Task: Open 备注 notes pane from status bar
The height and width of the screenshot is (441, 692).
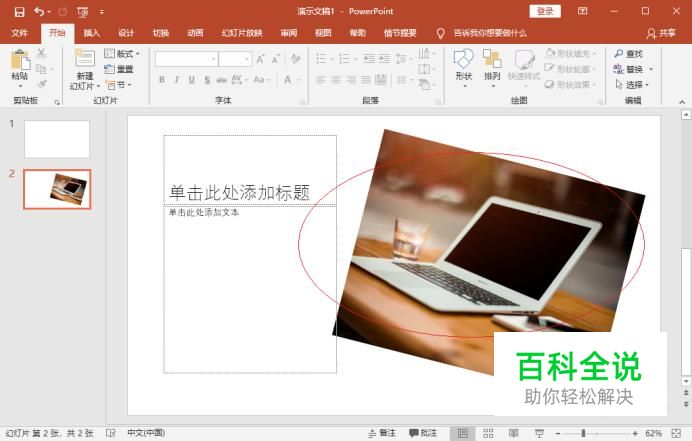Action: point(382,433)
